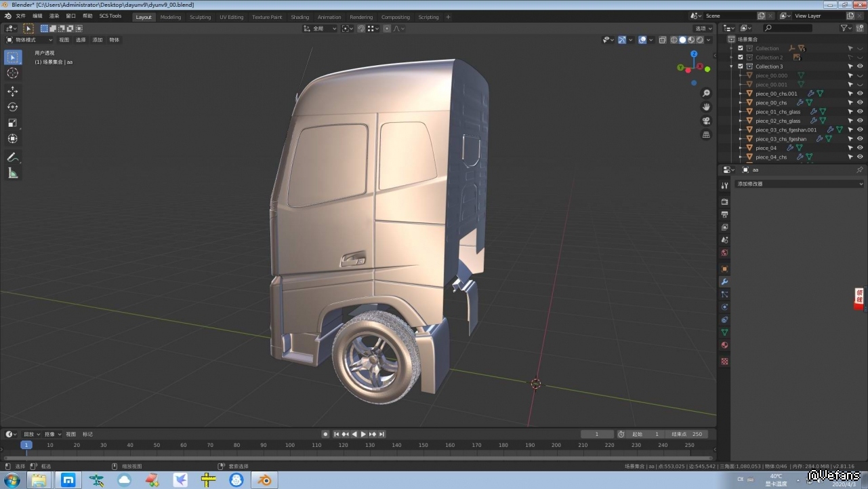This screenshot has height=489, width=868.
Task: Switch to orthographic grid view button
Action: tap(706, 135)
